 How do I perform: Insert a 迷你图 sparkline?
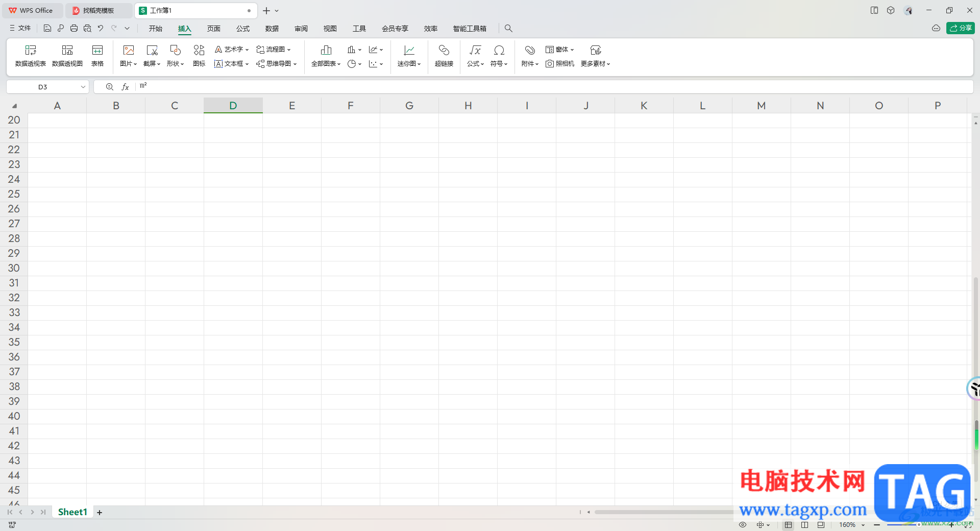pyautogui.click(x=409, y=56)
